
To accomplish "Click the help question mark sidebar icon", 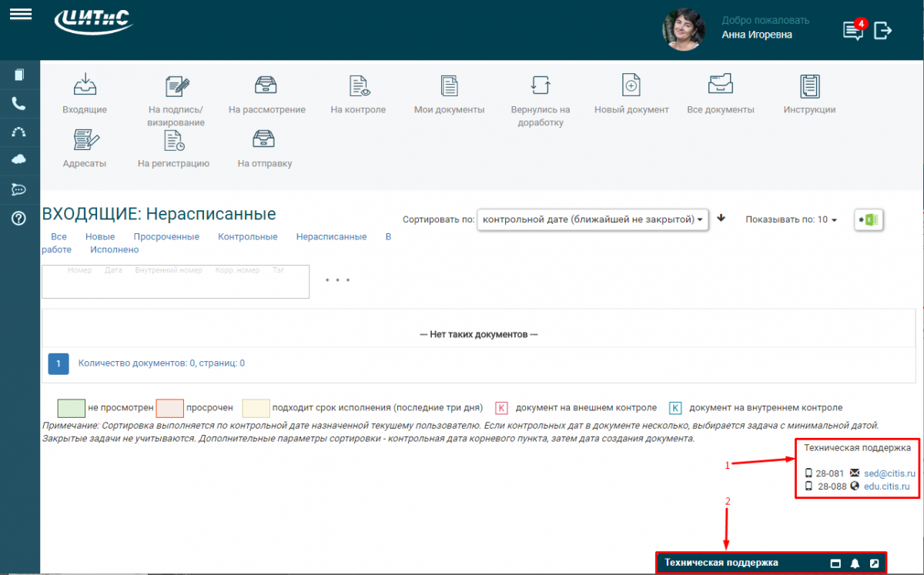I will pos(19,219).
